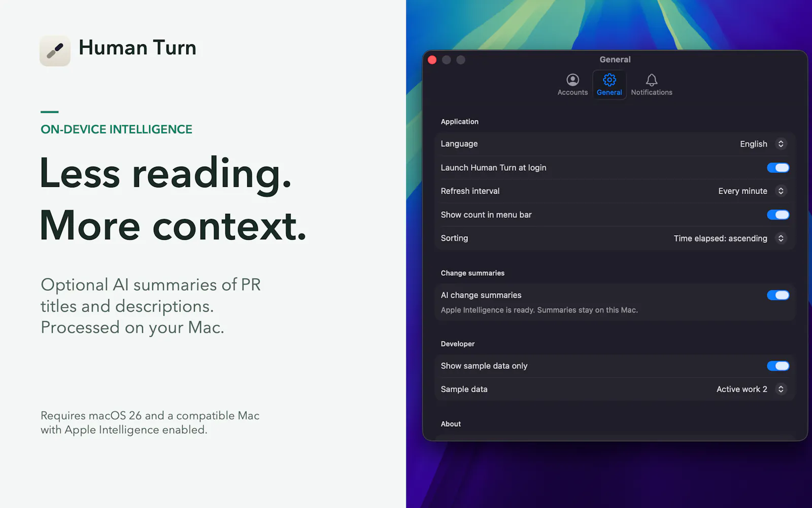Open Sorting dropdown Time elapsed: ascending
Image resolution: width=812 pixels, height=508 pixels.
tap(730, 238)
